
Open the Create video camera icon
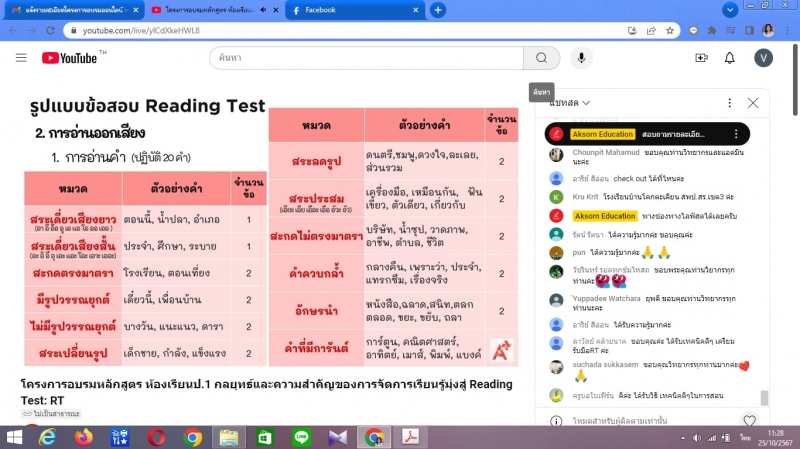pyautogui.click(x=702, y=58)
